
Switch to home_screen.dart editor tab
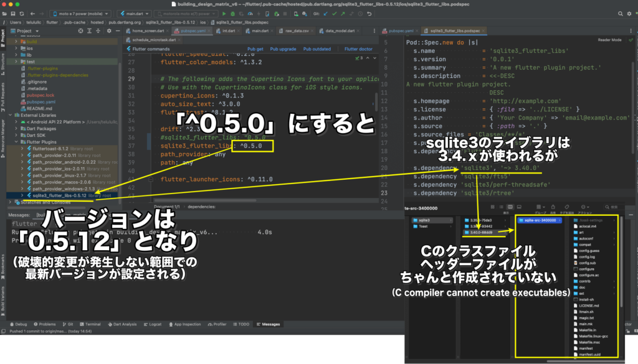coord(145,31)
